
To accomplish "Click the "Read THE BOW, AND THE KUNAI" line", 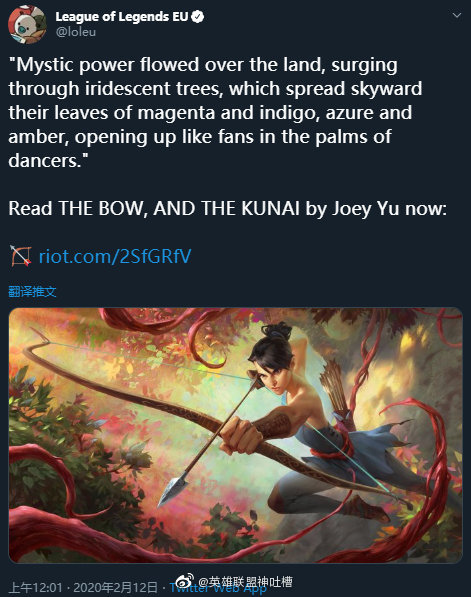I will tap(227, 209).
